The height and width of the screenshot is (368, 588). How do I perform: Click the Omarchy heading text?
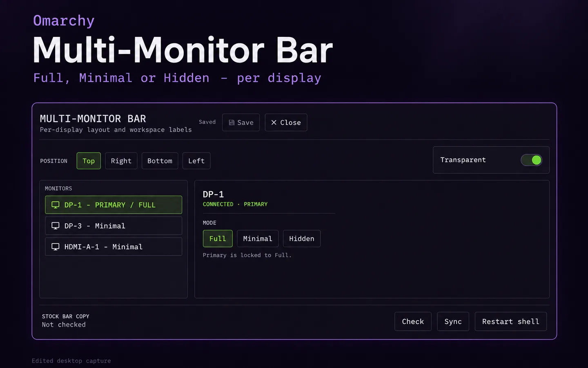(x=64, y=20)
